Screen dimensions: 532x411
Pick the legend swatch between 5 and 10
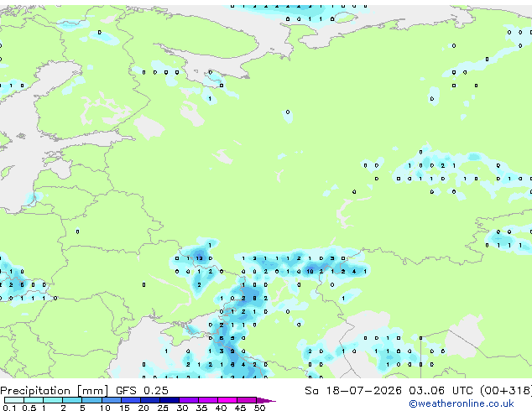click(91, 400)
